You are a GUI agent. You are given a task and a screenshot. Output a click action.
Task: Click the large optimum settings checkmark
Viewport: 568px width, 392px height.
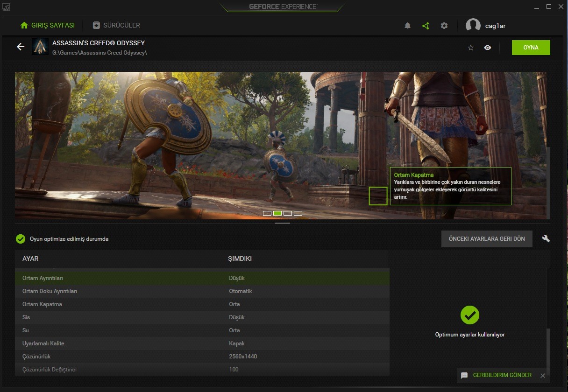[470, 315]
